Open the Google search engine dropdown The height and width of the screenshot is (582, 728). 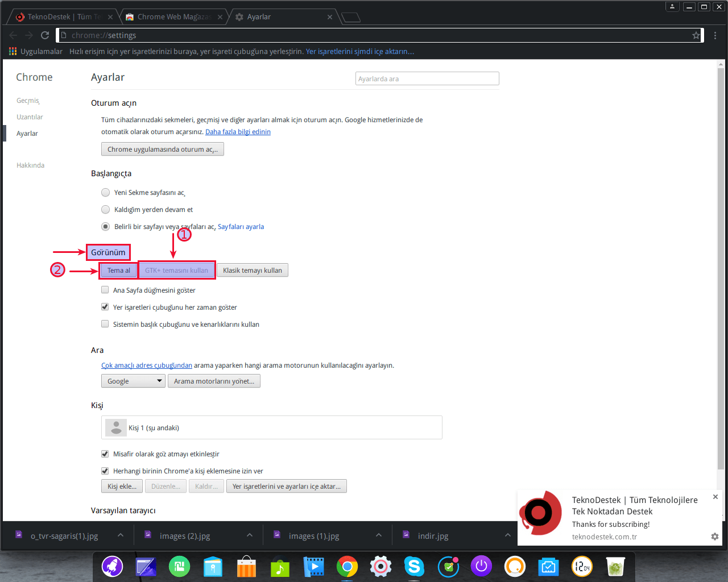tap(133, 381)
